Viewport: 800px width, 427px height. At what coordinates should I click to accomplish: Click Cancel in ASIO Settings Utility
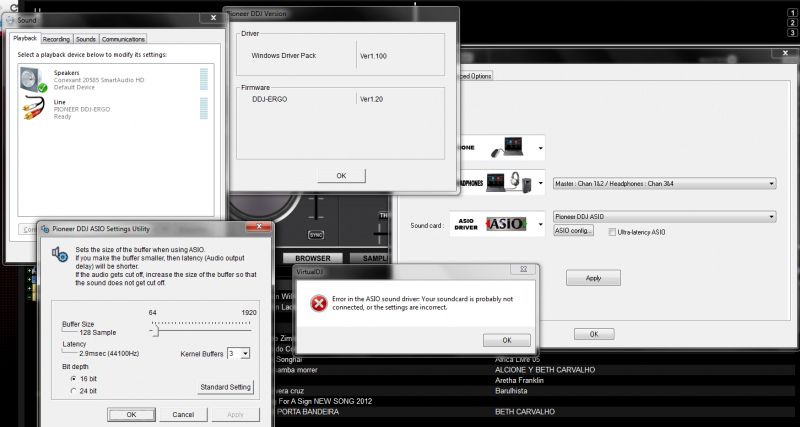point(183,415)
